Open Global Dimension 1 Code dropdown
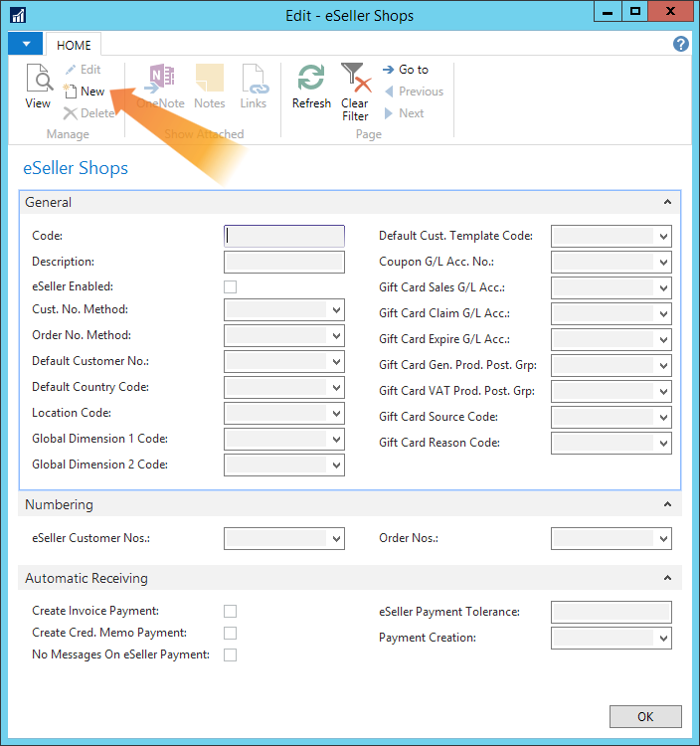This screenshot has width=700, height=746. tap(337, 439)
